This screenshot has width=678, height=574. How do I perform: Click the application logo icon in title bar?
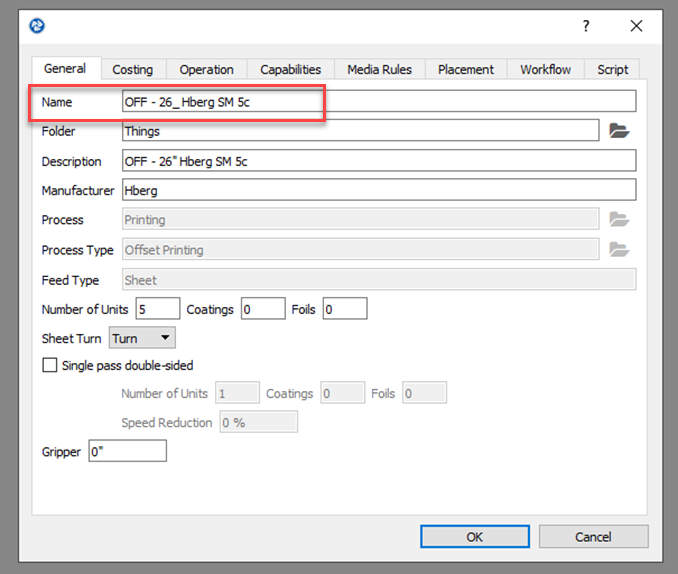(37, 26)
